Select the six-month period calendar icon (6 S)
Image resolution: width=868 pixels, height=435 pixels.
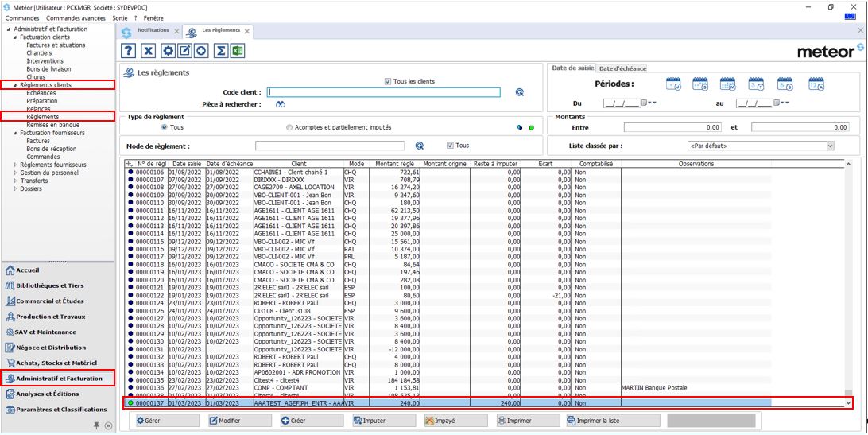point(785,84)
